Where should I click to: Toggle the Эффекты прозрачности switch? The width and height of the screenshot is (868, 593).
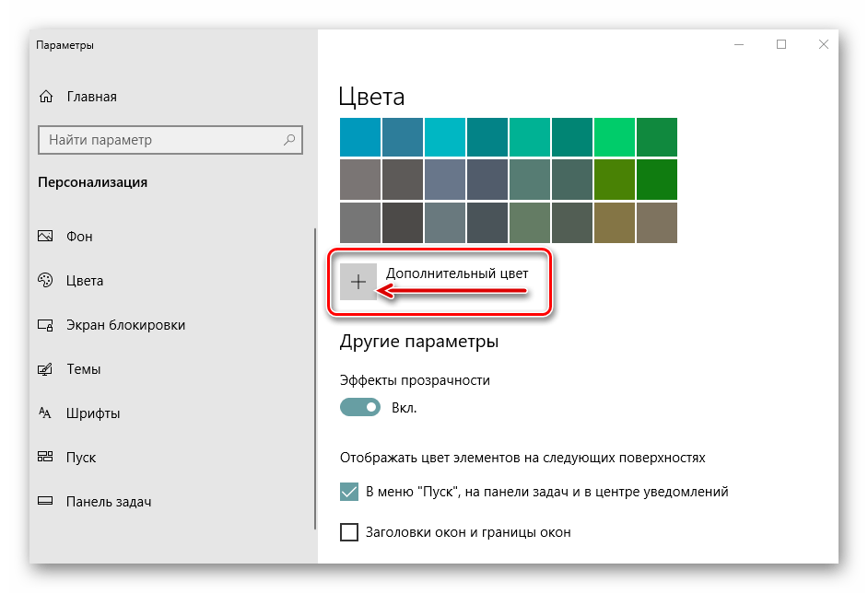360,407
